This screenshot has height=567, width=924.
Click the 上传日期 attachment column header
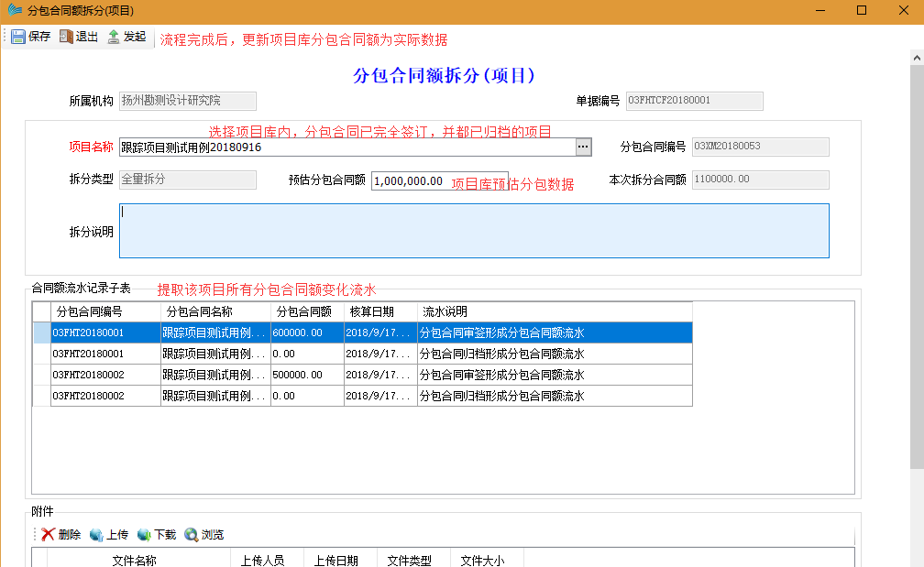[340, 560]
